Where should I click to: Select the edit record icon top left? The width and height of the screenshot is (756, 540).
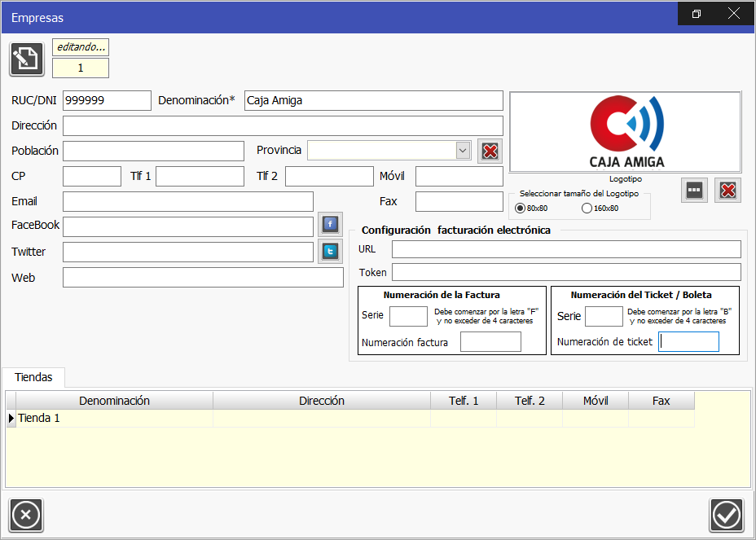point(26,58)
